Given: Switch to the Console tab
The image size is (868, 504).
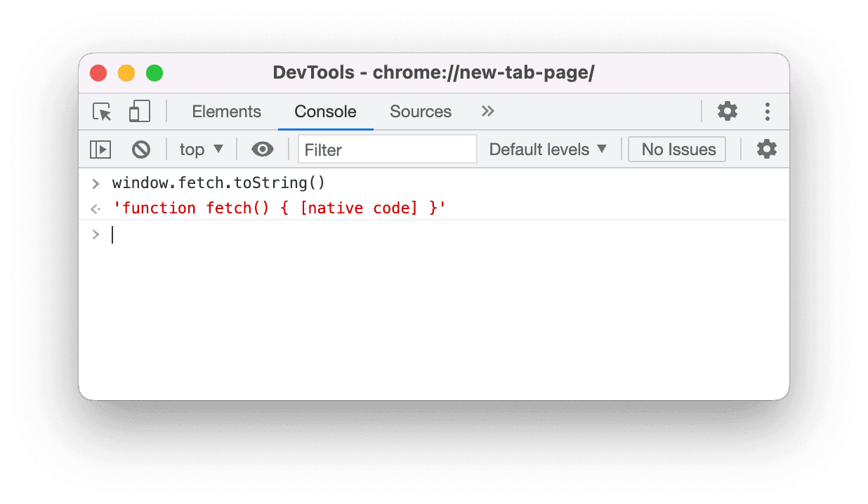Looking at the screenshot, I should coord(325,112).
